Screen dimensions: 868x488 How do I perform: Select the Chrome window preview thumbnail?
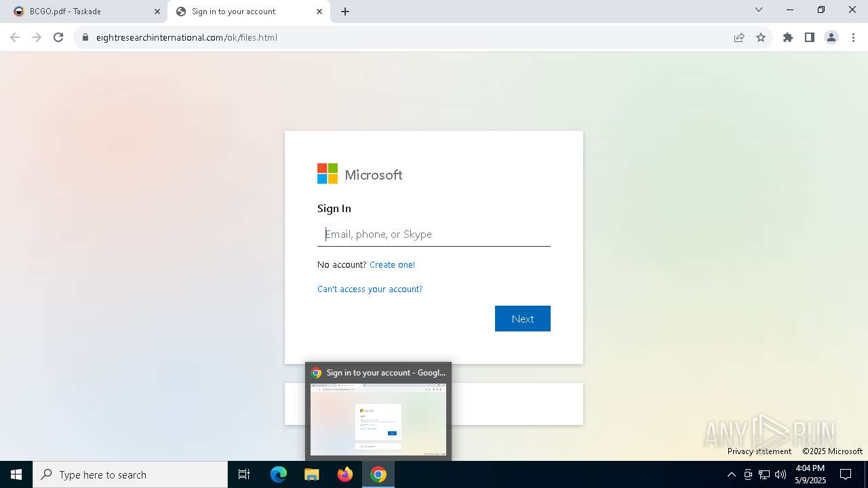[378, 420]
